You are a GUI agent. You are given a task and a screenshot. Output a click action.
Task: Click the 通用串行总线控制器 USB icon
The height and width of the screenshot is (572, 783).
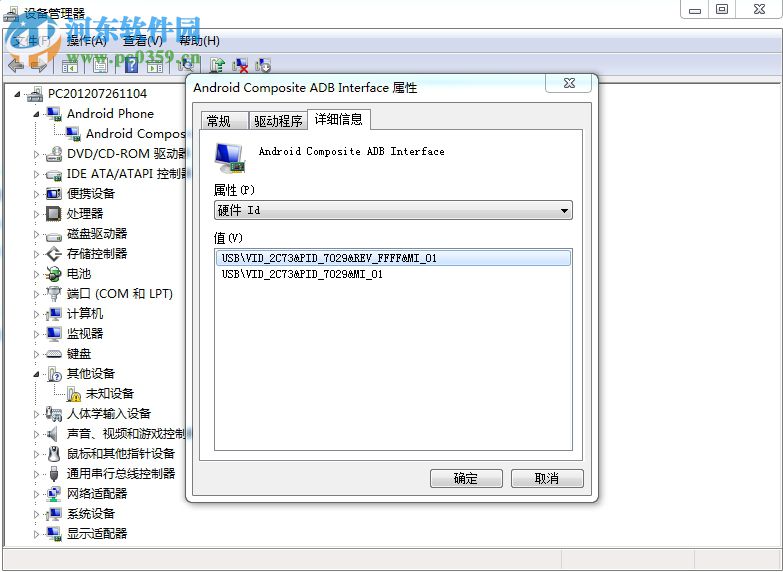click(54, 474)
